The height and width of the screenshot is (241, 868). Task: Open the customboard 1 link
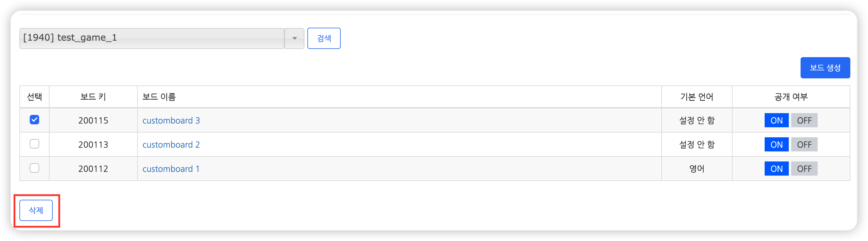tap(170, 169)
